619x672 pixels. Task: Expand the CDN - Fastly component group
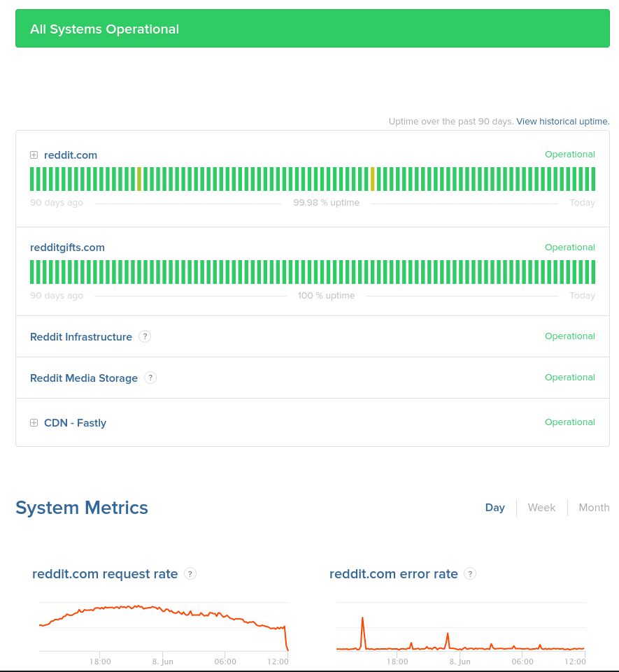34,423
